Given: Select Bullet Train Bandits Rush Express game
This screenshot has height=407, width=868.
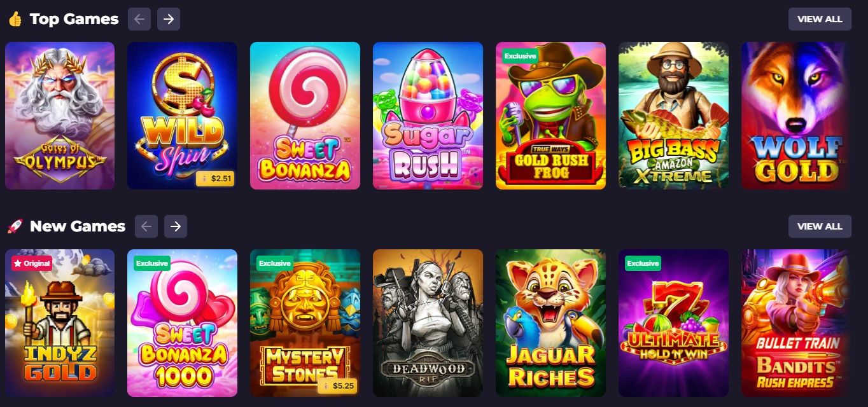Looking at the screenshot, I should (795, 323).
